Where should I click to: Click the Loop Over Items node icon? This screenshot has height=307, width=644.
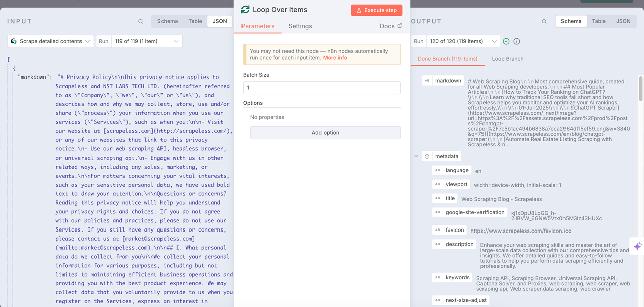click(x=246, y=9)
